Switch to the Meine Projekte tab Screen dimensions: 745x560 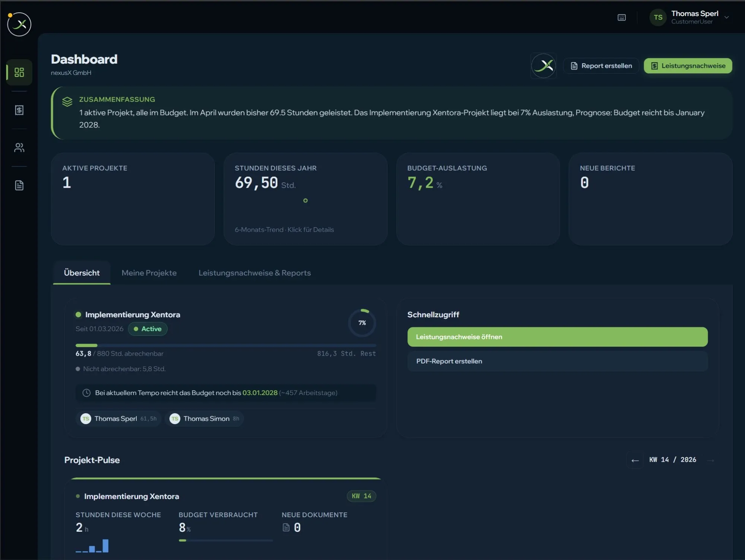[x=149, y=273]
